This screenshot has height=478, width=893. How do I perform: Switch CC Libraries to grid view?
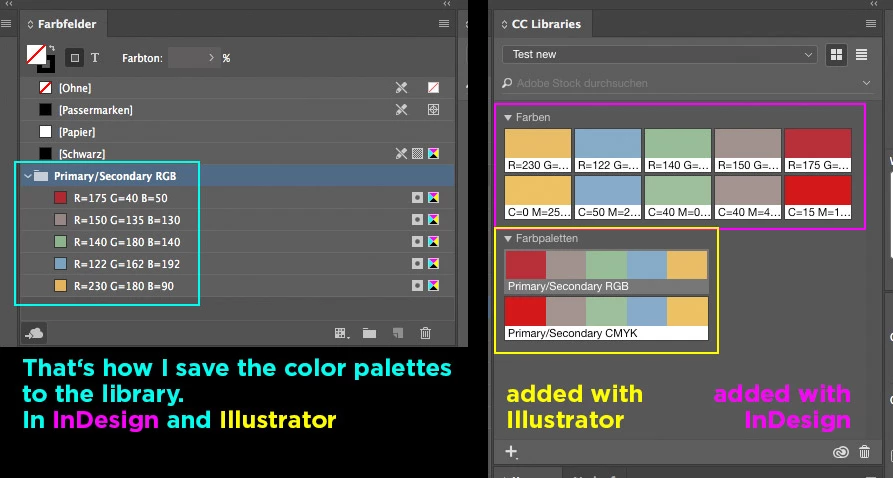click(x=837, y=55)
